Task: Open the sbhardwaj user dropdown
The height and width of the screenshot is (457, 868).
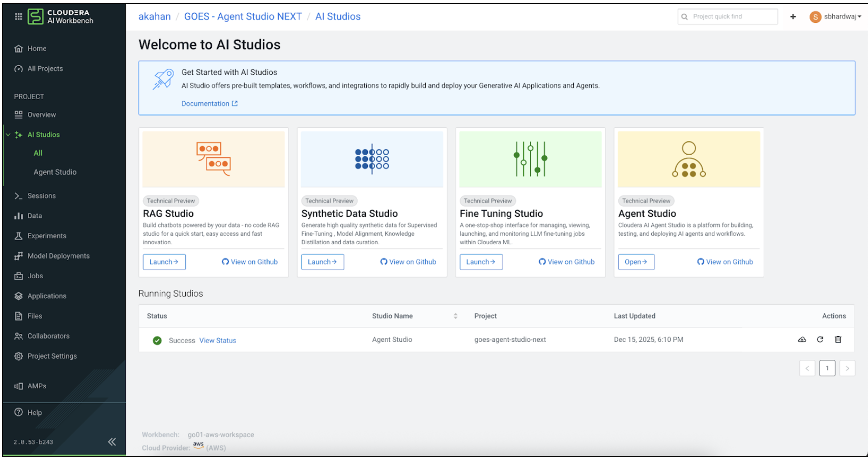Action: pyautogui.click(x=835, y=17)
